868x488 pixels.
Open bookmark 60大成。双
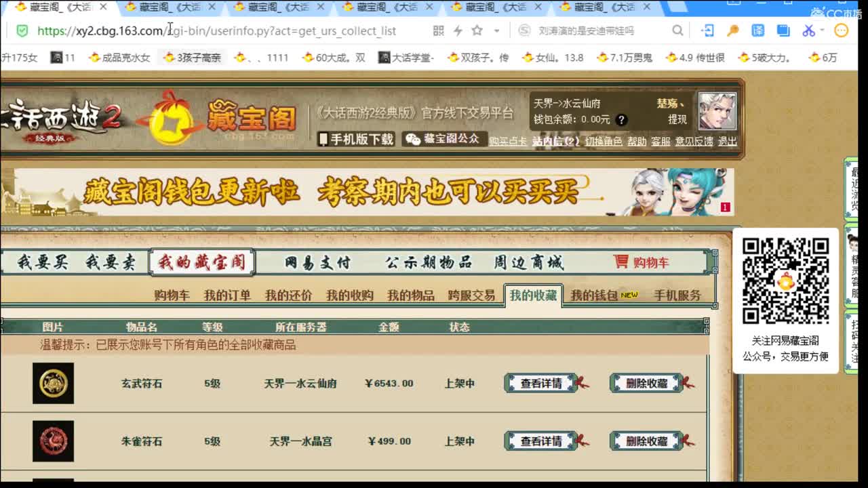point(334,58)
